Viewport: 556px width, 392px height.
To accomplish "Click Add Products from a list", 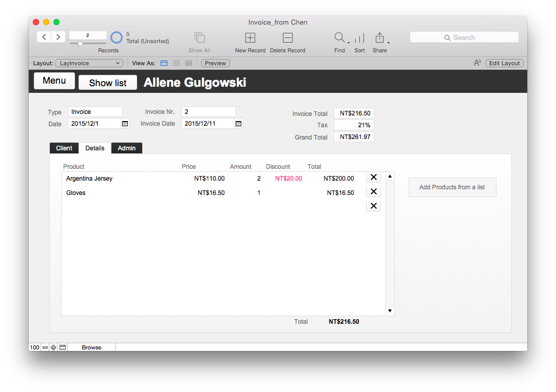I will (452, 187).
